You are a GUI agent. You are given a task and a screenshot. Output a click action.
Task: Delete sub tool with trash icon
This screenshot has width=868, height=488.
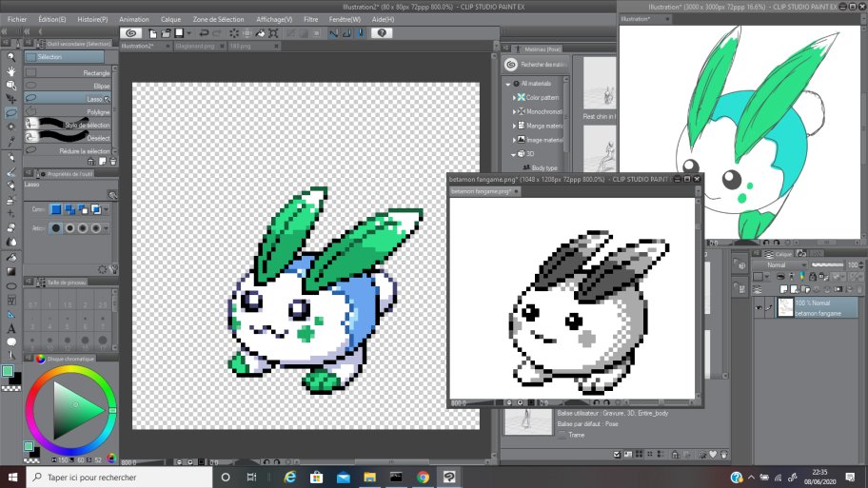click(x=113, y=162)
